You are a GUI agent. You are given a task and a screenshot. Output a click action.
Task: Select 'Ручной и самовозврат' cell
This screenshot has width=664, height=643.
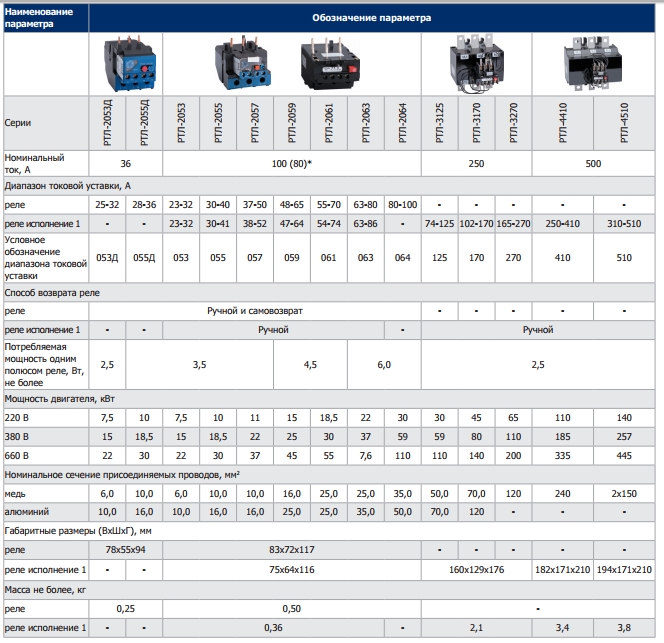coord(255,311)
